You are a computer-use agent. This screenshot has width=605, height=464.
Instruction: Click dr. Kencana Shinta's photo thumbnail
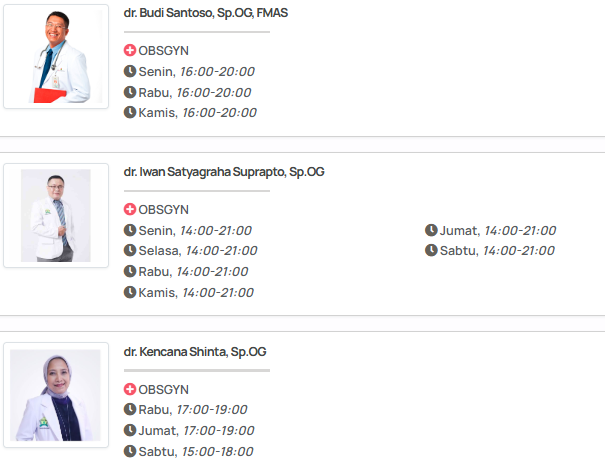click(56, 394)
